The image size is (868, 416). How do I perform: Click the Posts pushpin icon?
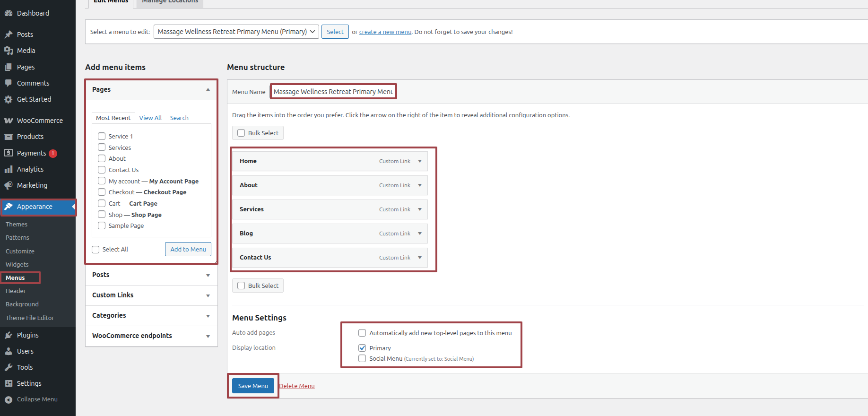point(9,35)
